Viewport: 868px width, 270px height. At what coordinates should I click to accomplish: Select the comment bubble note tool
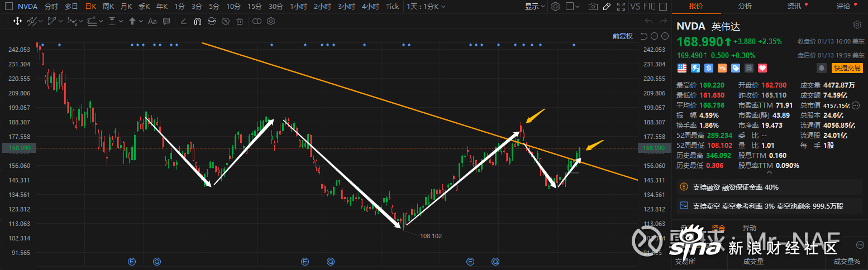(x=167, y=21)
